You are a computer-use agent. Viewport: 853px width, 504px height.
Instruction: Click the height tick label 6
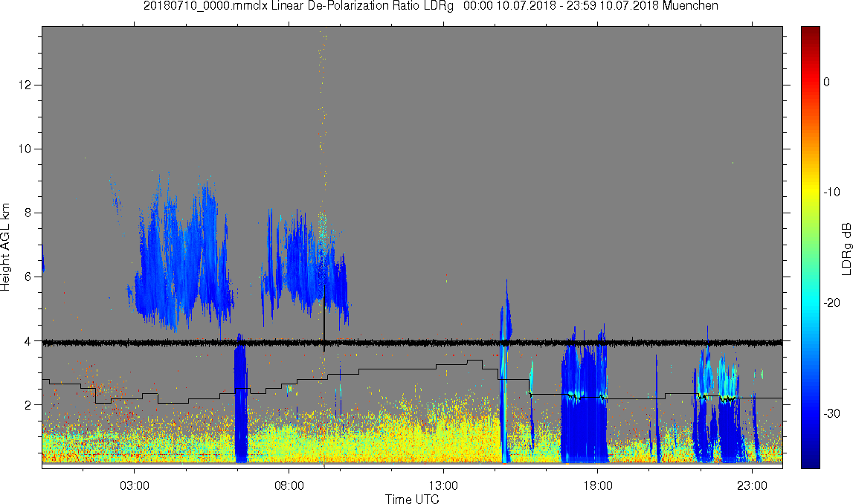pos(28,277)
